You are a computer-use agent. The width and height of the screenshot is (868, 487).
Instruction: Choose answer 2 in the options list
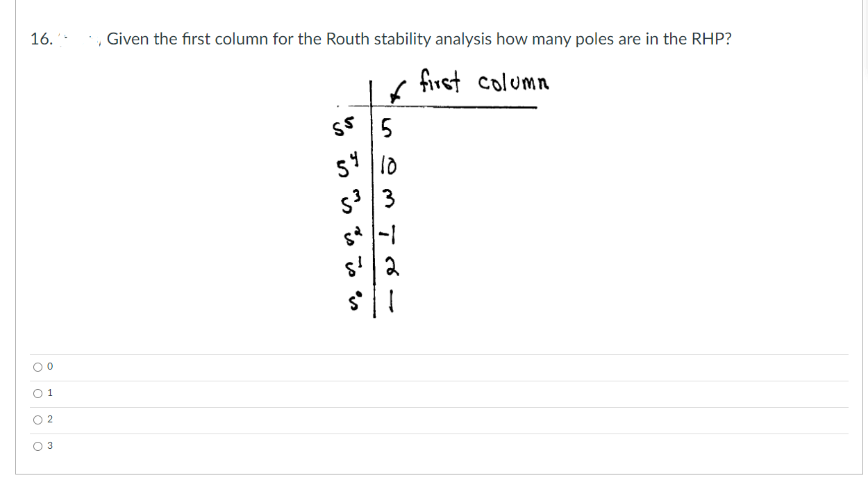49,419
